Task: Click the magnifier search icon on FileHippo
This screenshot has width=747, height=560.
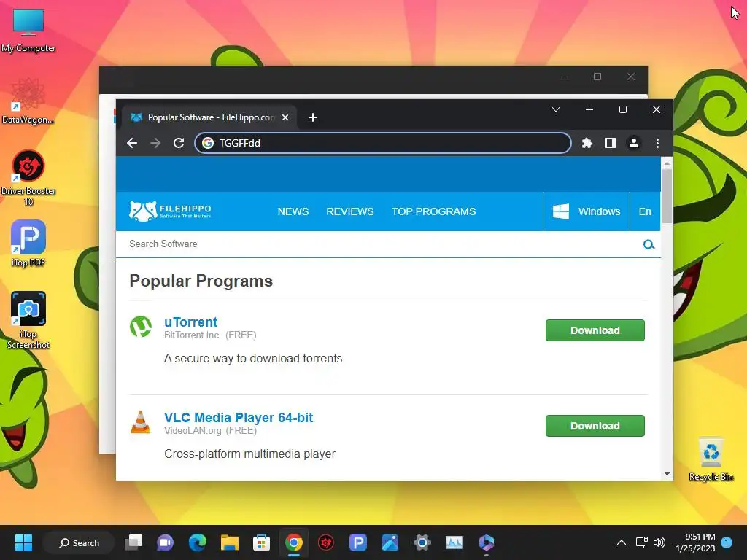Action: (x=649, y=244)
